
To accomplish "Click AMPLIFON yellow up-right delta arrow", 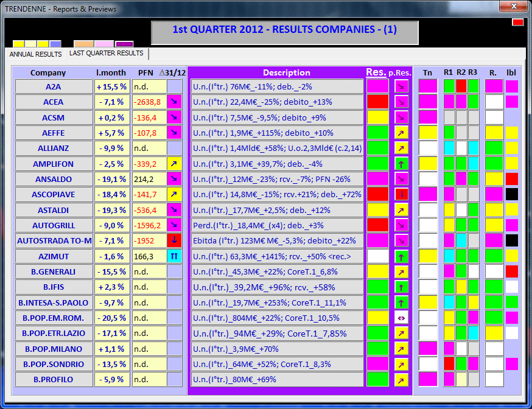I will point(175,164).
